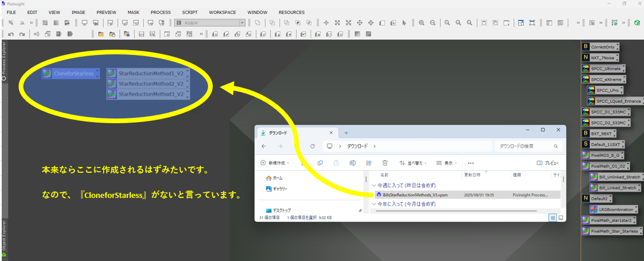Select ギャラリー in Explorer navigation pane
Viewport: 644px width, 261px height.
tap(276, 189)
